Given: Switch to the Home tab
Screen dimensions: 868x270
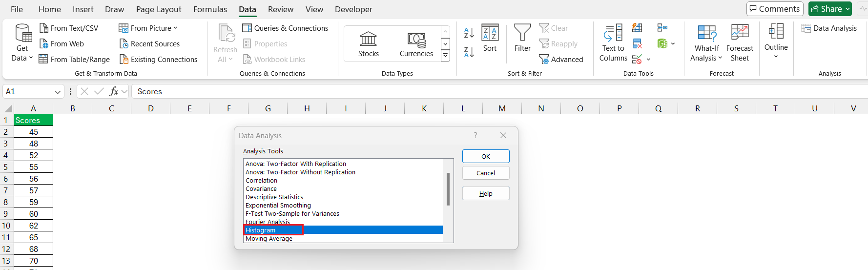Looking at the screenshot, I should (50, 9).
